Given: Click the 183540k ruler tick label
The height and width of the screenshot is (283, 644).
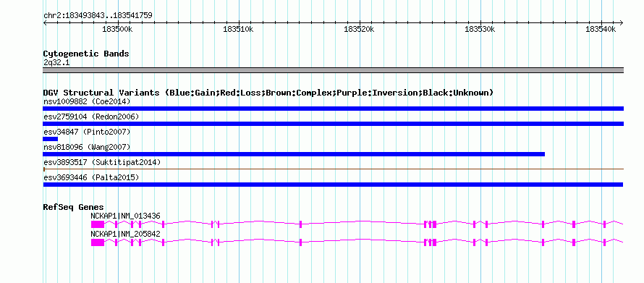Looking at the screenshot, I should point(601,29).
